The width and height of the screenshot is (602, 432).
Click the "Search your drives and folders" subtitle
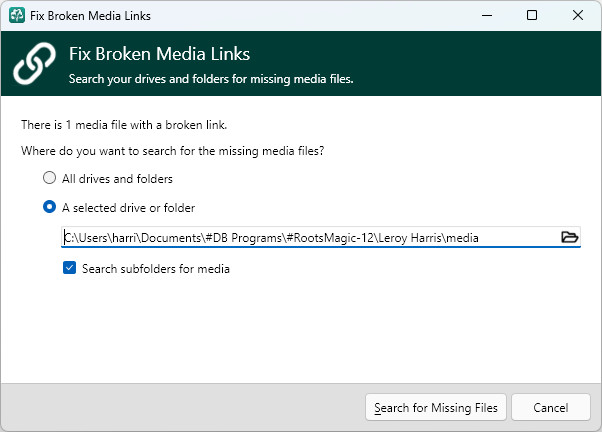(x=211, y=79)
